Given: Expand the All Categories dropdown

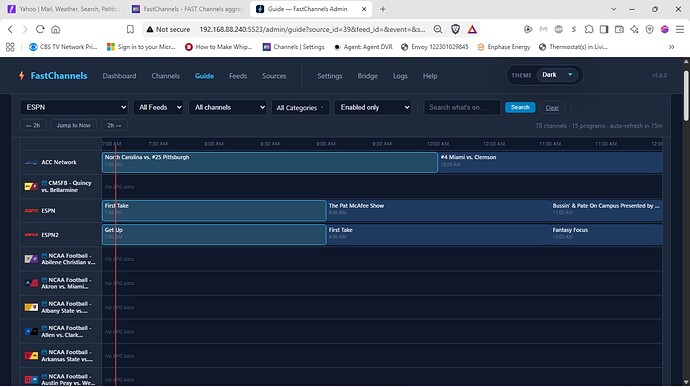Looking at the screenshot, I should [300, 107].
